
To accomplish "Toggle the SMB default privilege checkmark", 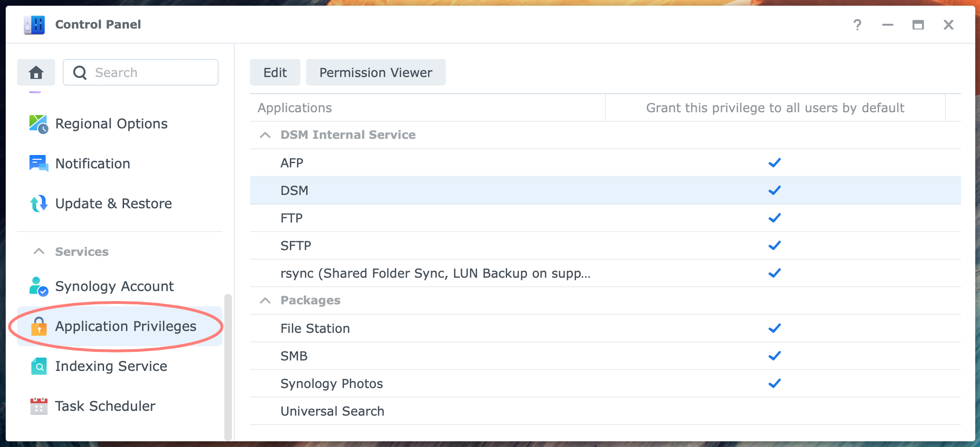I will (775, 356).
